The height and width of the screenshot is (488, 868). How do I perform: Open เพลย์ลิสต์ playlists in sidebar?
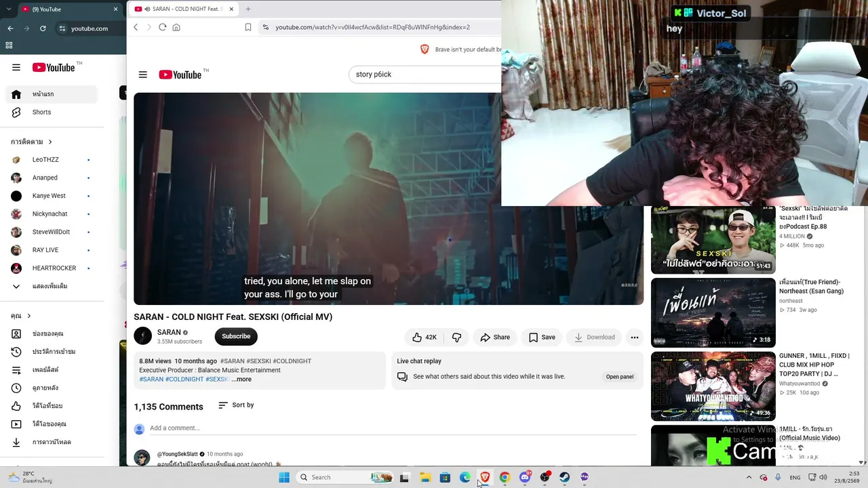coord(52,370)
